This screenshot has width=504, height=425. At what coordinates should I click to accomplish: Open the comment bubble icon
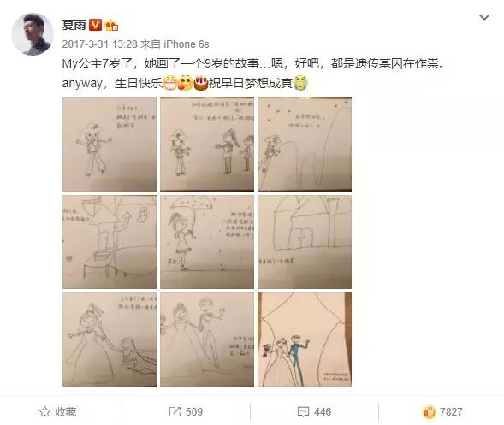click(303, 412)
